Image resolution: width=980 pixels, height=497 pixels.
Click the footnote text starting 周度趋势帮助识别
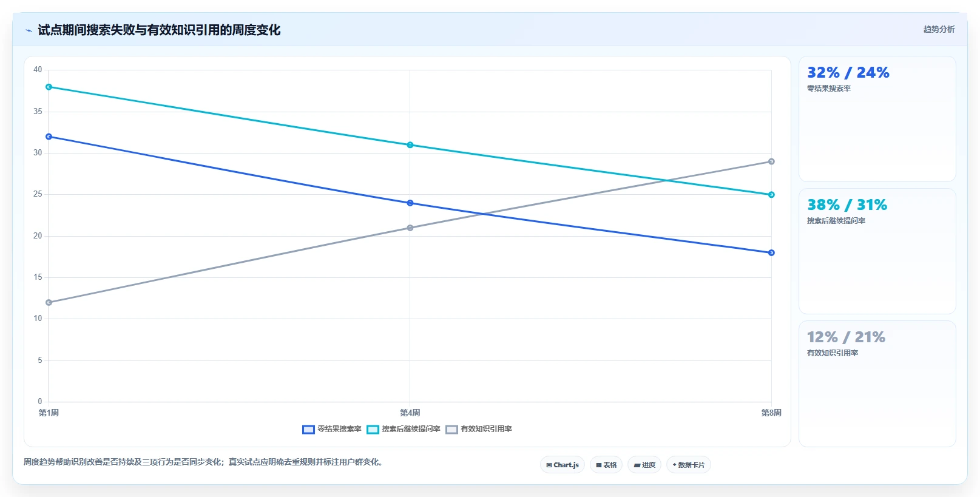click(x=203, y=462)
